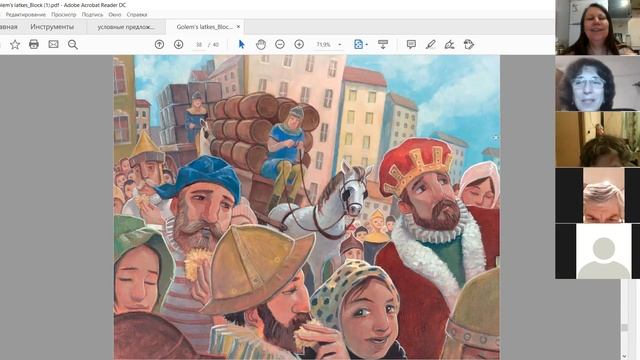This screenshot has height=360, width=640.
Task: Select the highlight pen tool
Action: tap(430, 44)
